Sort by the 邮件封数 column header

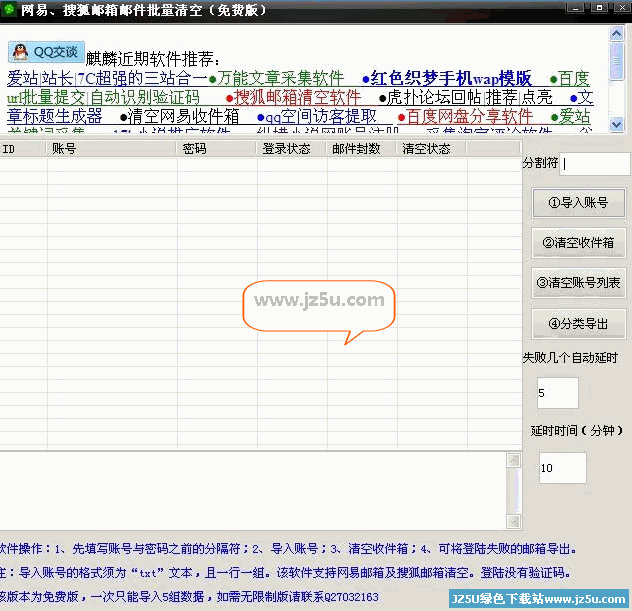(x=361, y=149)
